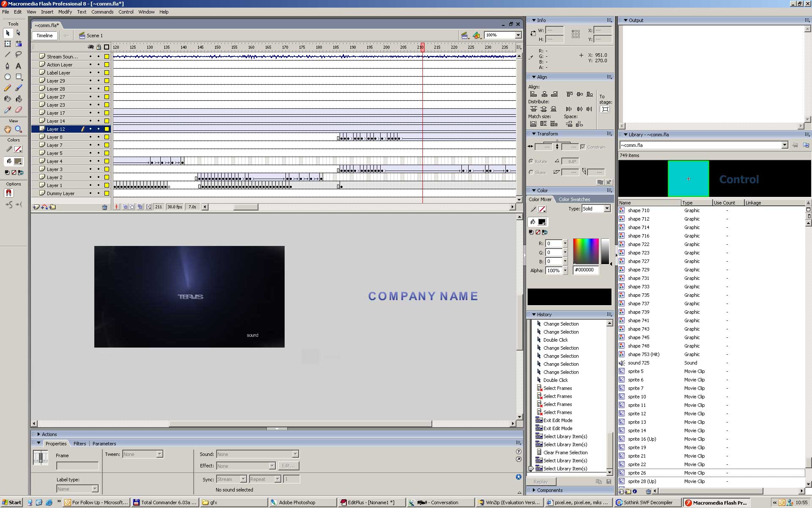
Task: Choose the Eyedropper tool
Action: coord(7,110)
